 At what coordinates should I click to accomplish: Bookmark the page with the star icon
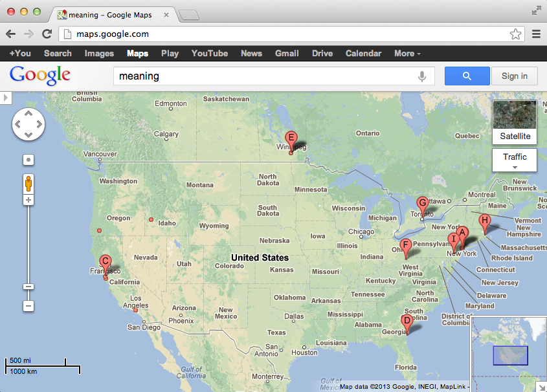point(515,34)
